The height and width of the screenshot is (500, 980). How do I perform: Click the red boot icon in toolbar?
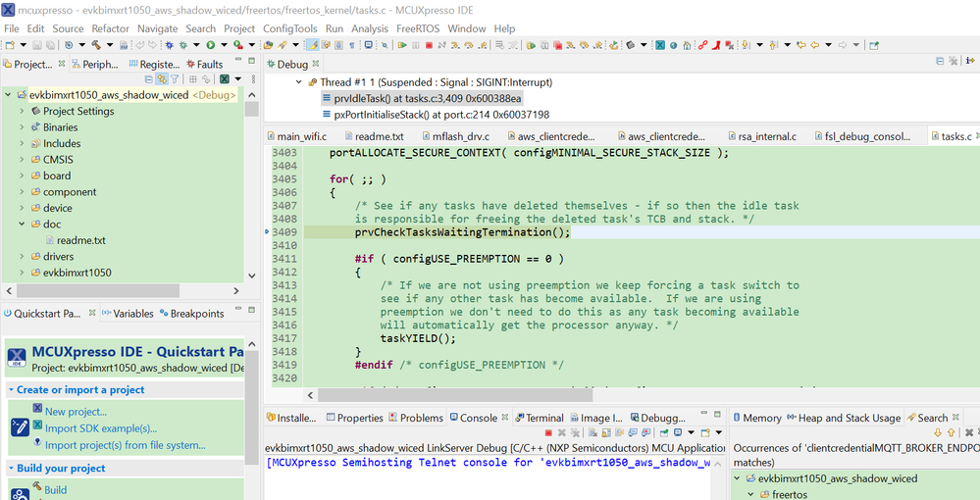click(716, 45)
